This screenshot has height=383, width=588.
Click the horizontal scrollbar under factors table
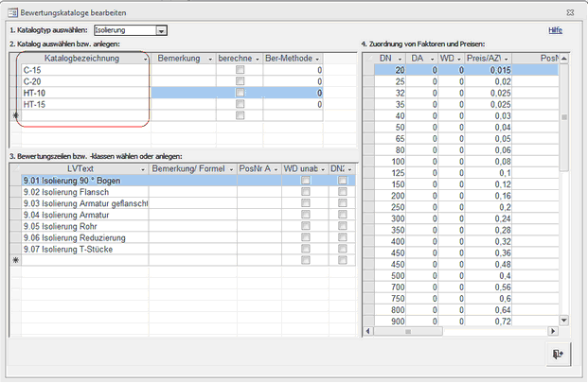click(x=464, y=332)
